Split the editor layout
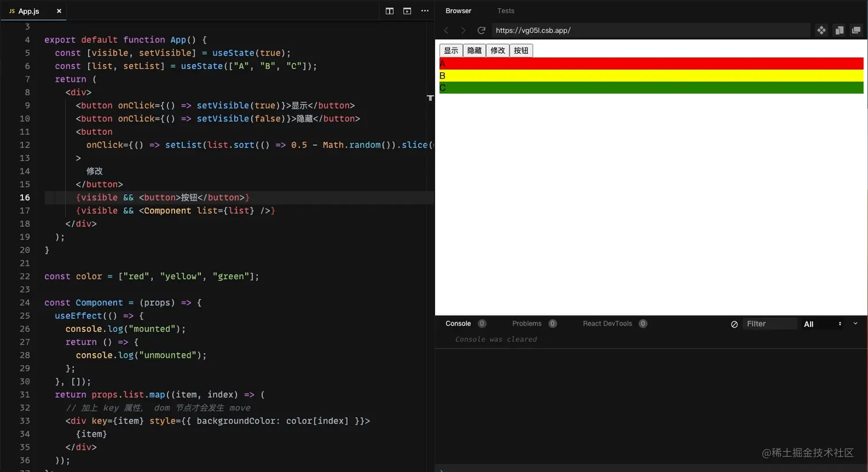Viewport: 868px width, 472px height. pyautogui.click(x=390, y=11)
